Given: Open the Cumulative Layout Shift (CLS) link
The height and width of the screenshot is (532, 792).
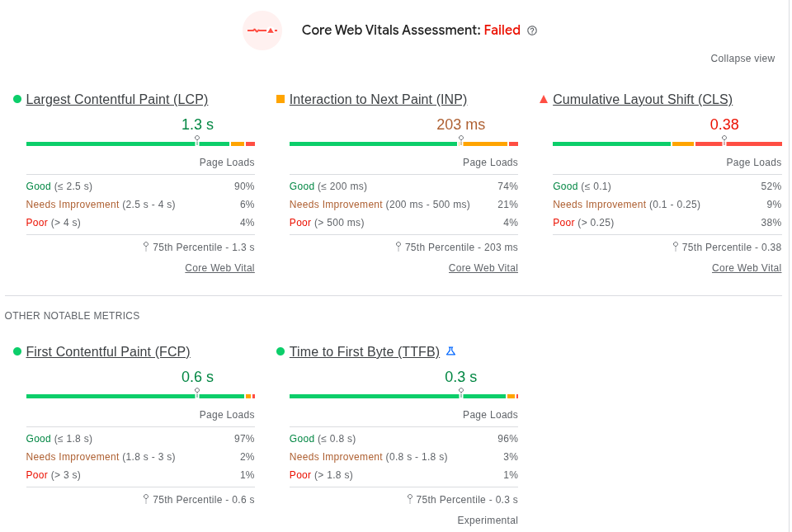Looking at the screenshot, I should [643, 100].
